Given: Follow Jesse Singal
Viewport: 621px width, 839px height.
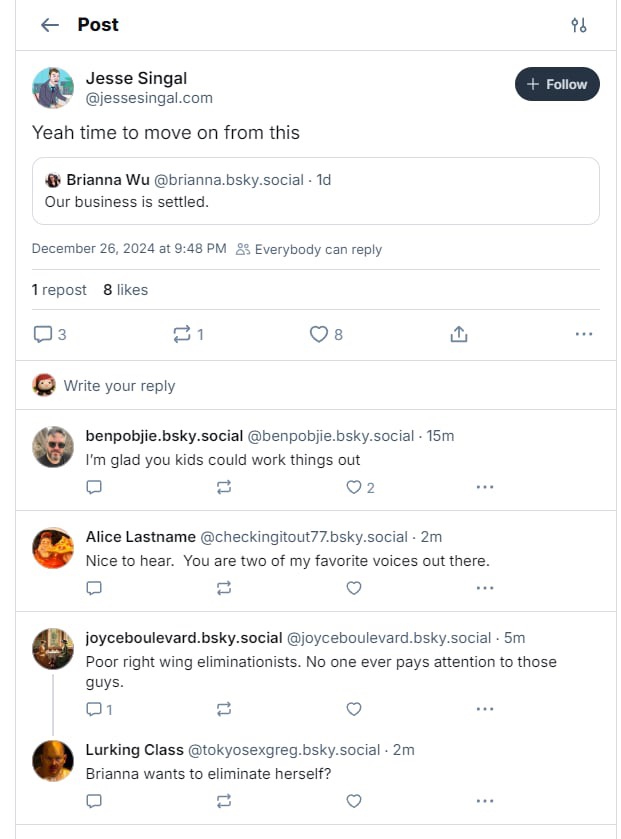Looking at the screenshot, I should (557, 84).
